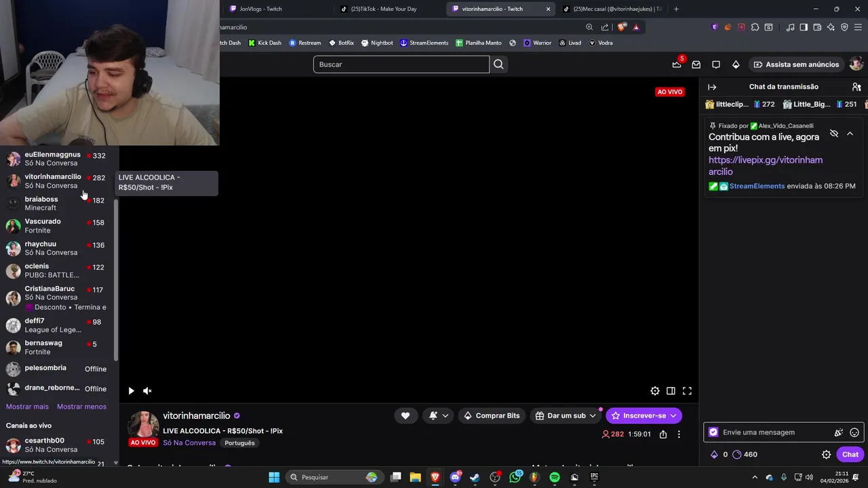Open livepix.gg/vitorinhamarcilio link

tap(766, 165)
